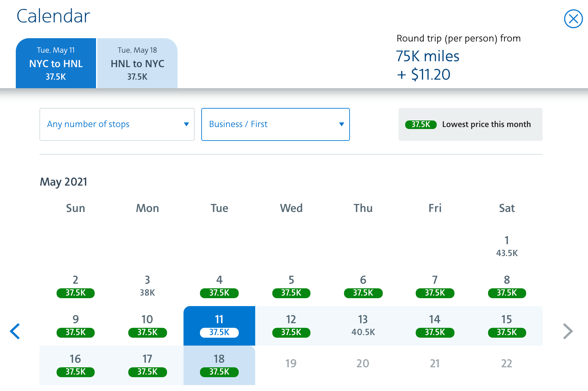The image size is (588, 391).
Task: Choose May 13 priced at 40.5K
Action: click(x=363, y=326)
